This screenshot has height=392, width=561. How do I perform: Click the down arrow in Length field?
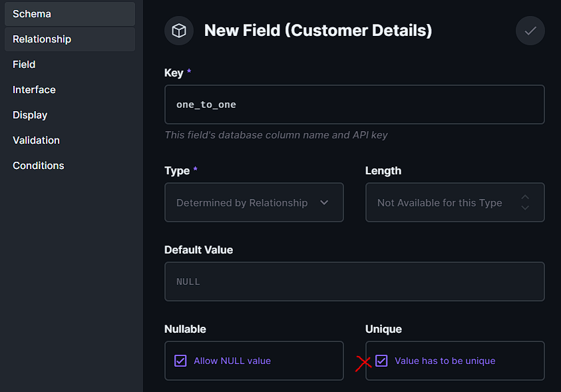tap(525, 208)
